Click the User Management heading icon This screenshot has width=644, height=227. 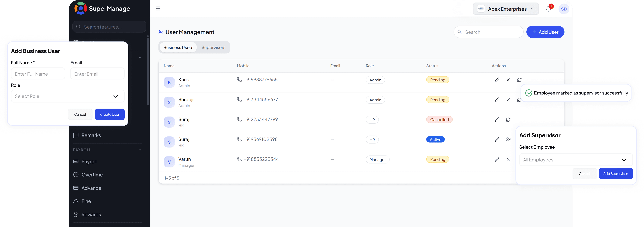click(161, 32)
